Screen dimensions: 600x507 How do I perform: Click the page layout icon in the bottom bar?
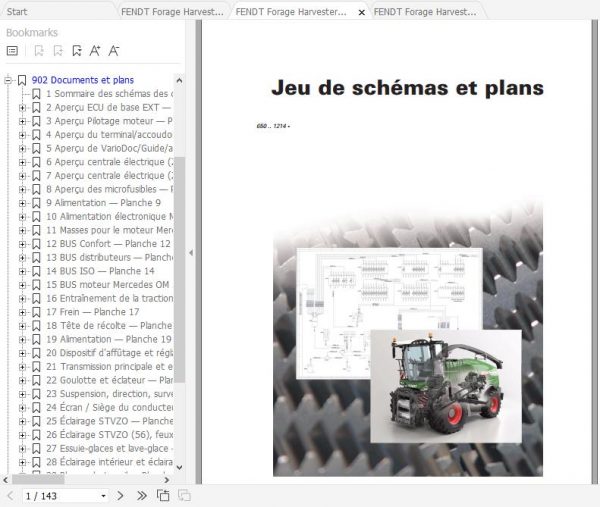pyautogui.click(x=163, y=496)
